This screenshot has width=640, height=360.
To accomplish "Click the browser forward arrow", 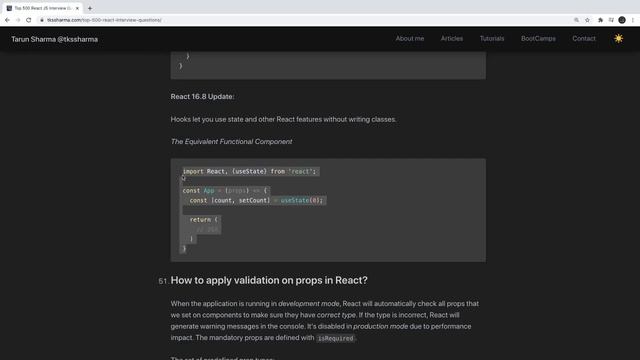I will click(18, 20).
